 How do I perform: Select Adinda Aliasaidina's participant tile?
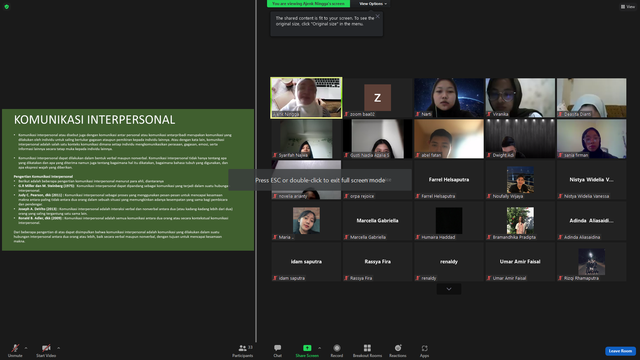(591, 220)
